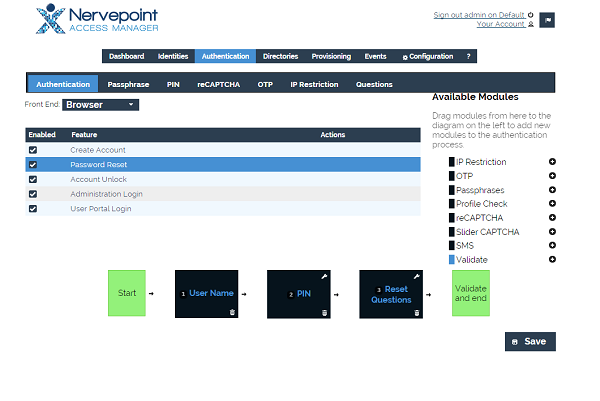The image size is (600, 401).
Task: Click plus icon next to IP Restriction
Action: (552, 162)
